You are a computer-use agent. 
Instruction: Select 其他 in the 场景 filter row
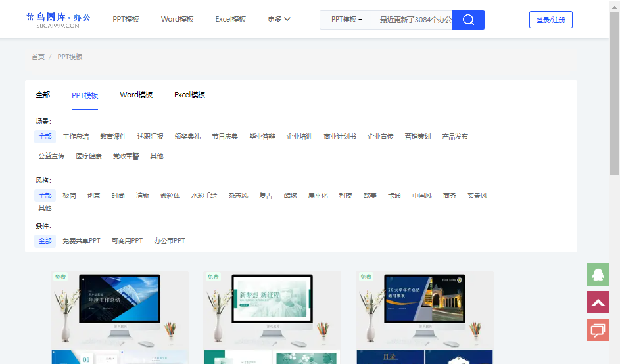(157, 156)
